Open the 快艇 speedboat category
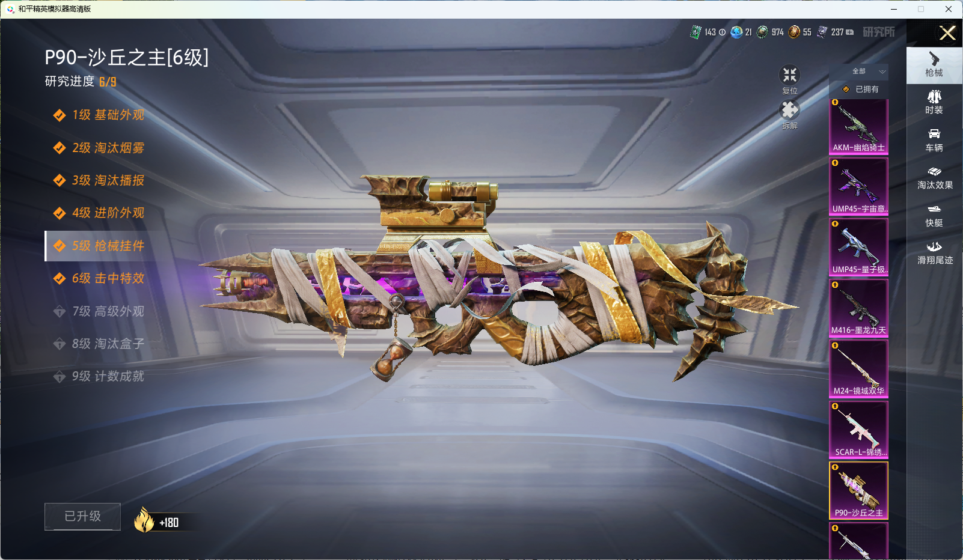 (x=934, y=215)
